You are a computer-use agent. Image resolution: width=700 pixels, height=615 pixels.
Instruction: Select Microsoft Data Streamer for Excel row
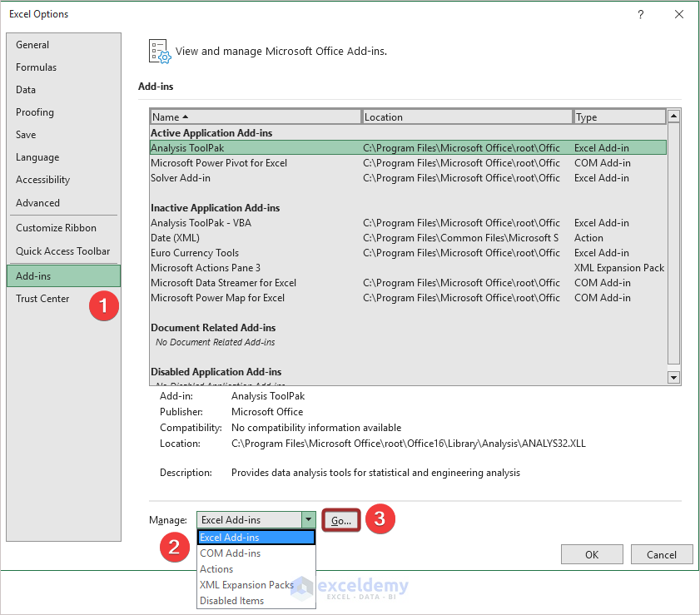tap(408, 282)
